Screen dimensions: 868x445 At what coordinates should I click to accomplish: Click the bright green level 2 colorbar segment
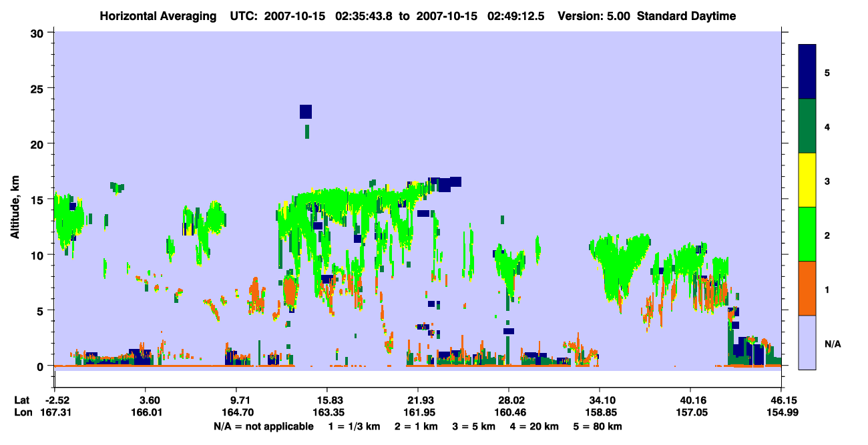(807, 234)
